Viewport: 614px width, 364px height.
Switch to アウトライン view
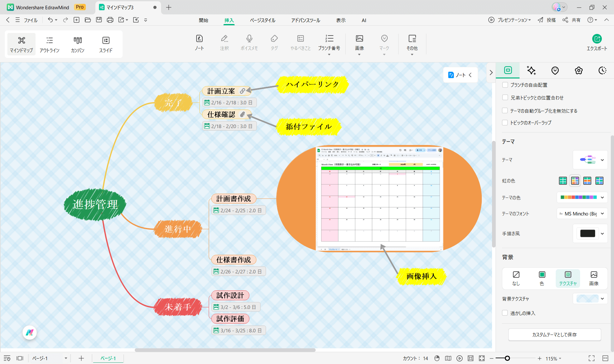click(49, 44)
